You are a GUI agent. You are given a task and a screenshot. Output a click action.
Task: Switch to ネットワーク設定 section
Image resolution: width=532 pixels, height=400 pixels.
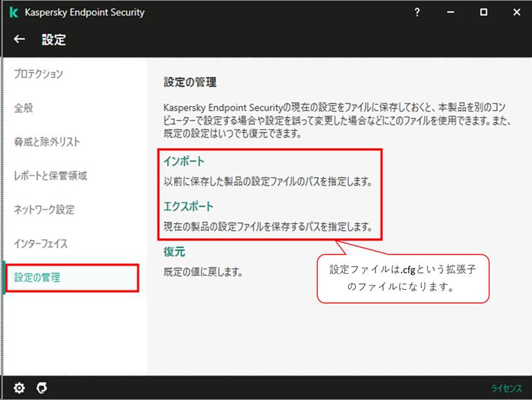(44, 209)
